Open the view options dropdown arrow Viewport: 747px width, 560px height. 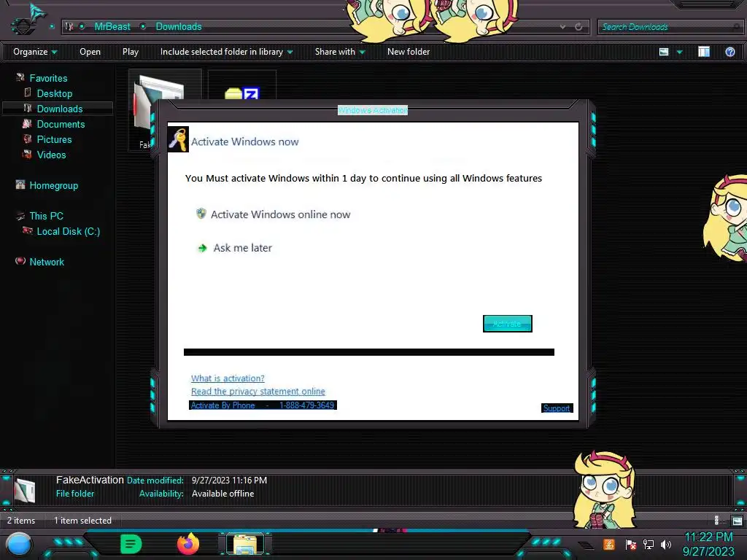click(679, 52)
